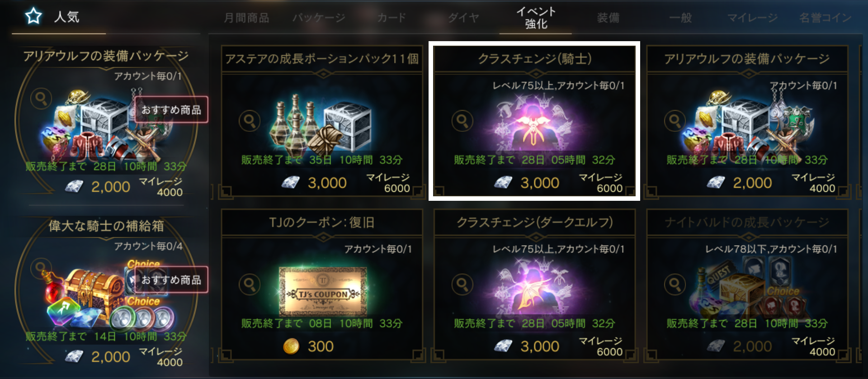
Task: Open magnifier on クラスチェンジ(ダークエルフ) card
Action: [462, 284]
